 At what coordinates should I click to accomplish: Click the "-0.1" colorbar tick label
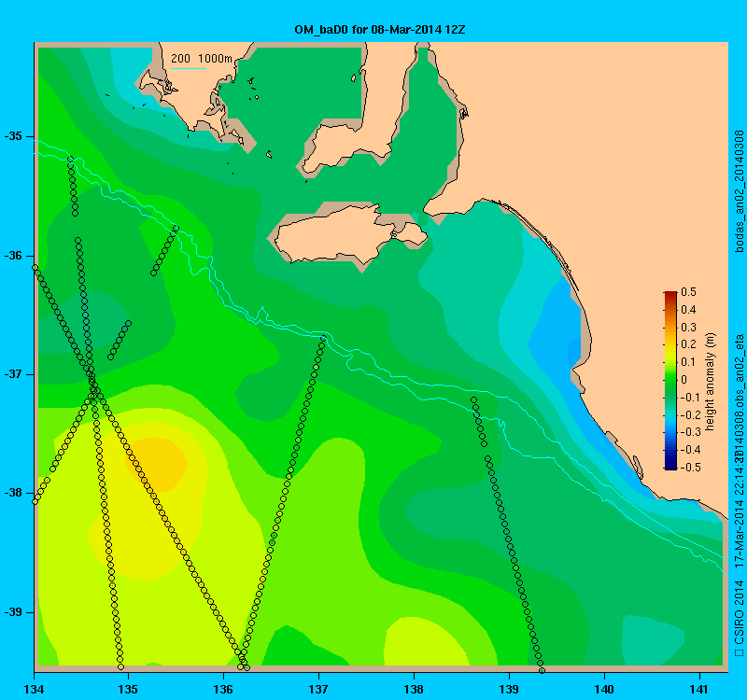(x=690, y=398)
